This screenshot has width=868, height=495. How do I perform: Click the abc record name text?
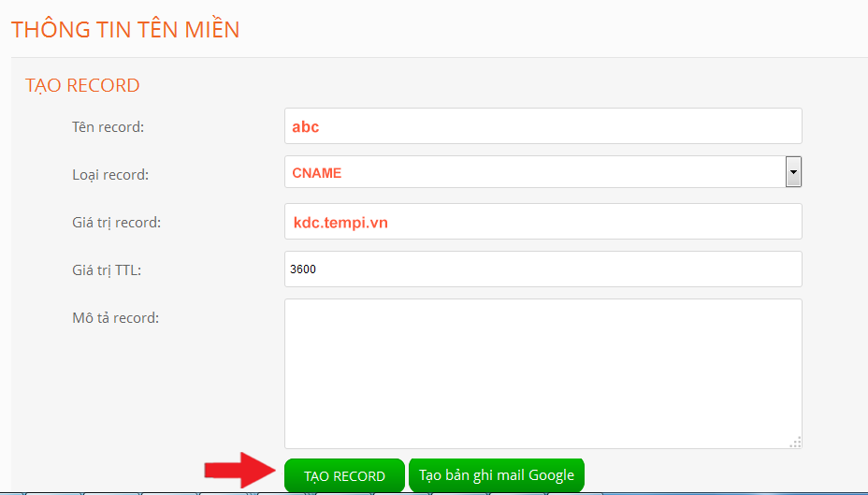[306, 126]
